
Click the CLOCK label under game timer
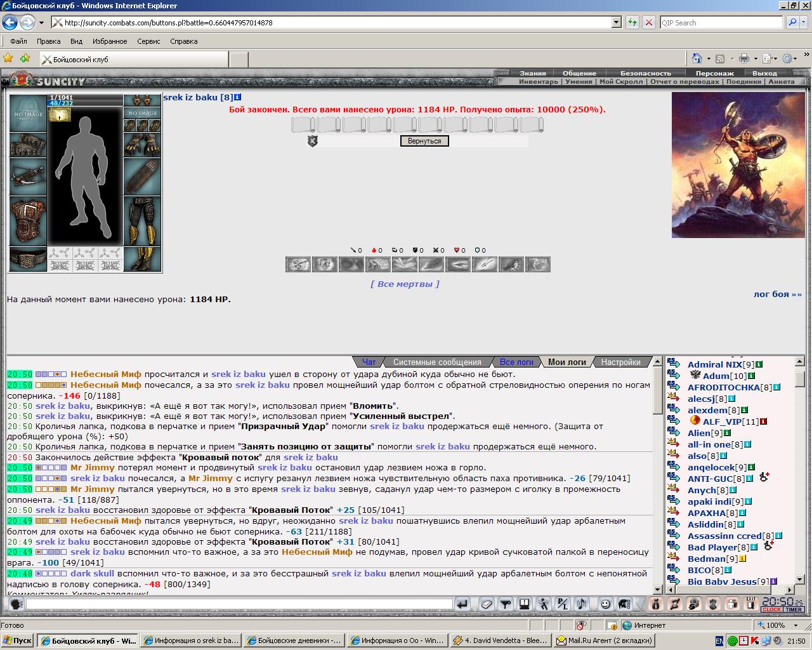[771, 609]
